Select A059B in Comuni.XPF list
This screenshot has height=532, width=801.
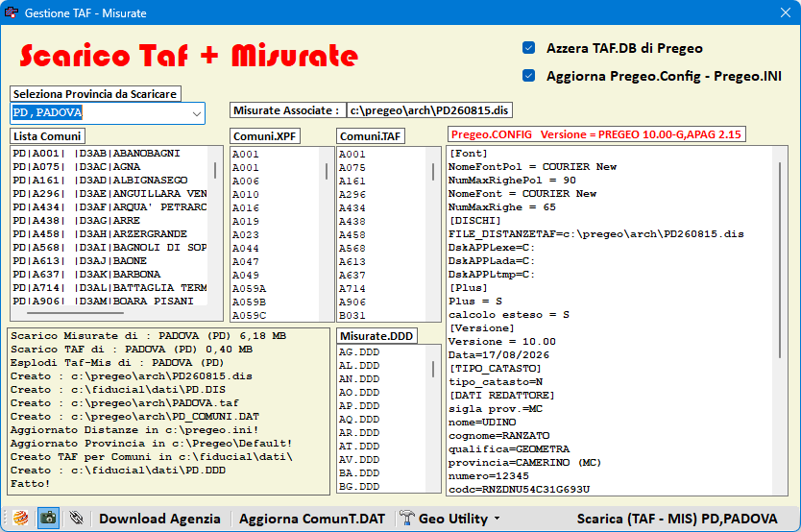click(276, 302)
